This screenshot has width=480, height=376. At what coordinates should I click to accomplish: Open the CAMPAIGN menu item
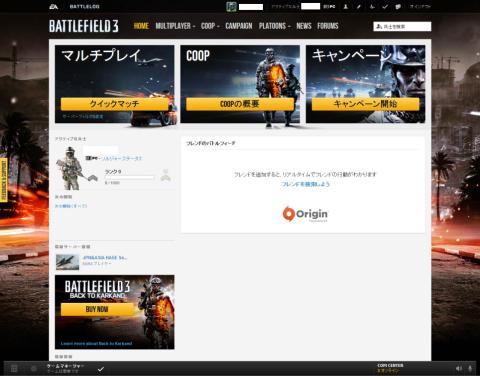(239, 26)
